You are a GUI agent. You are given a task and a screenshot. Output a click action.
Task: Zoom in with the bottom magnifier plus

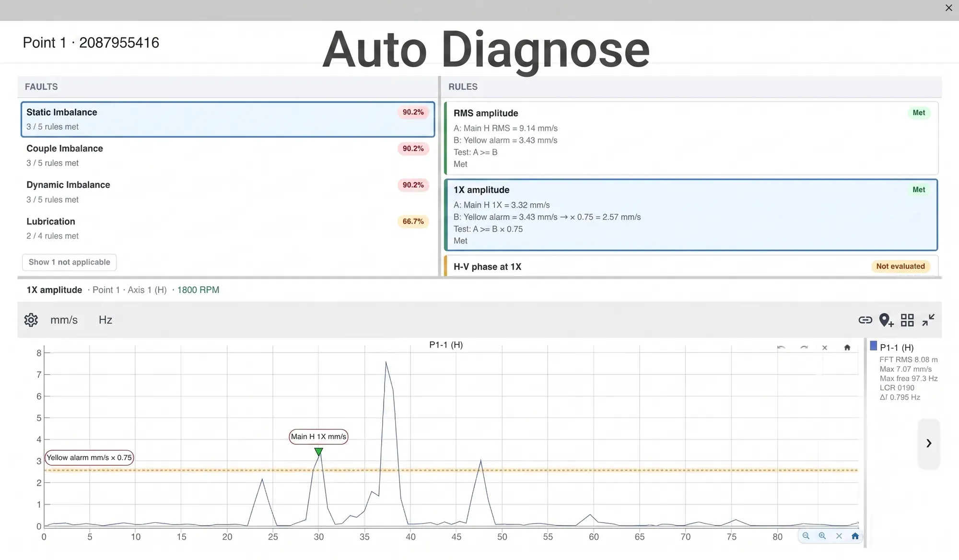822,536
